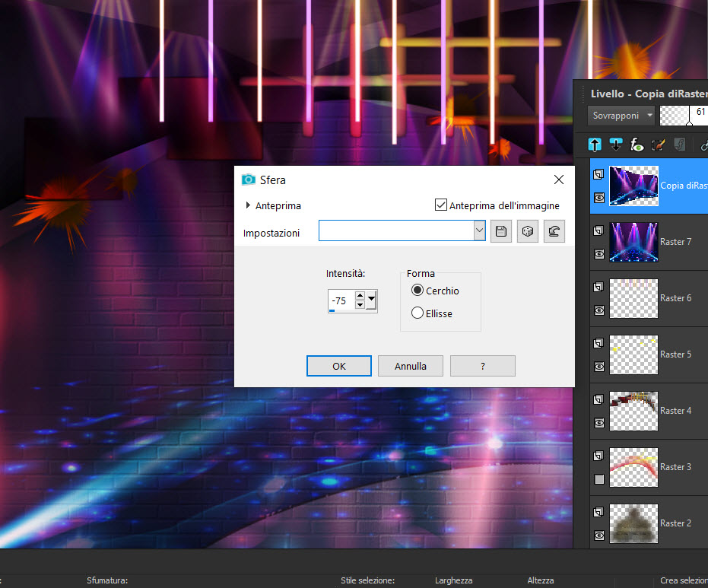Expand the Anteprima preview triangle
Screen dimensions: 708x588
click(248, 205)
